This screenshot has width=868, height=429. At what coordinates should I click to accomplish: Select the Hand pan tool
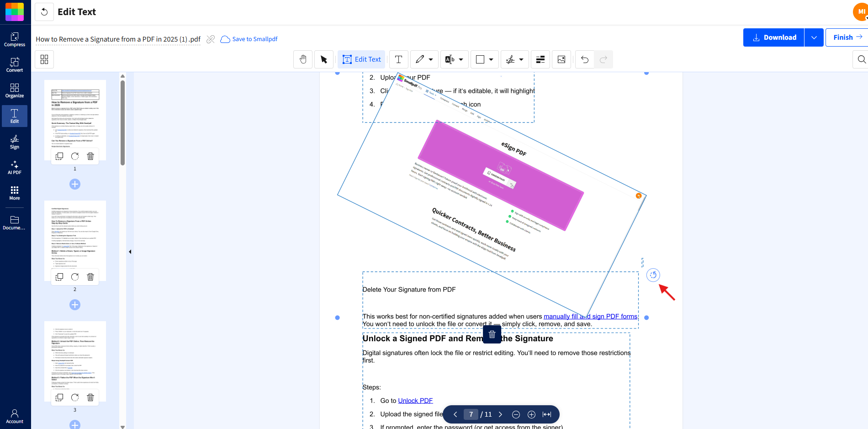click(x=303, y=59)
